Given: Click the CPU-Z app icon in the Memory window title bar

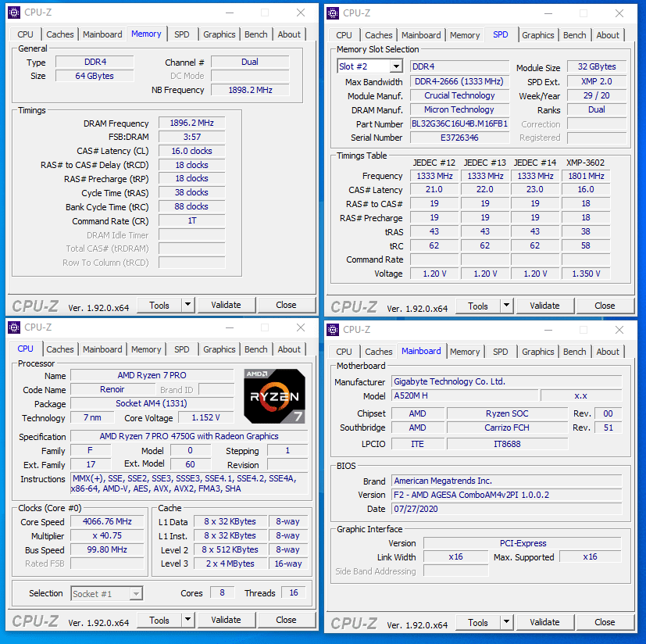Looking at the screenshot, I should [x=14, y=13].
